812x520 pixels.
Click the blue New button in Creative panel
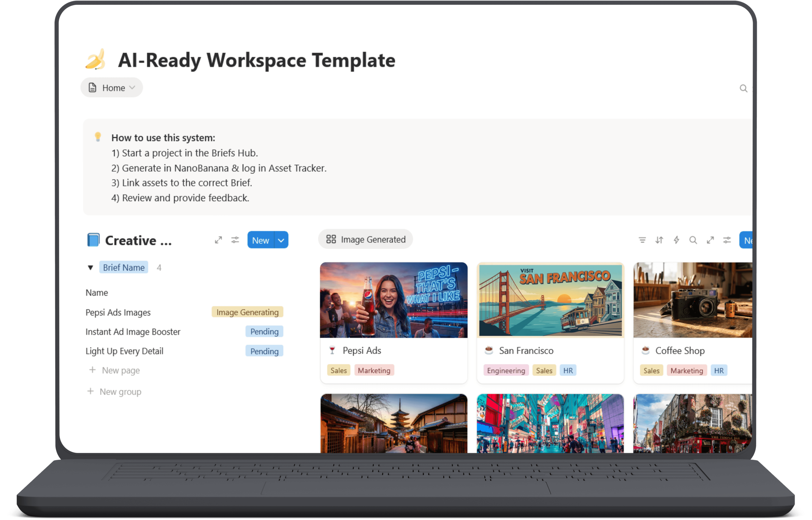[x=260, y=240]
